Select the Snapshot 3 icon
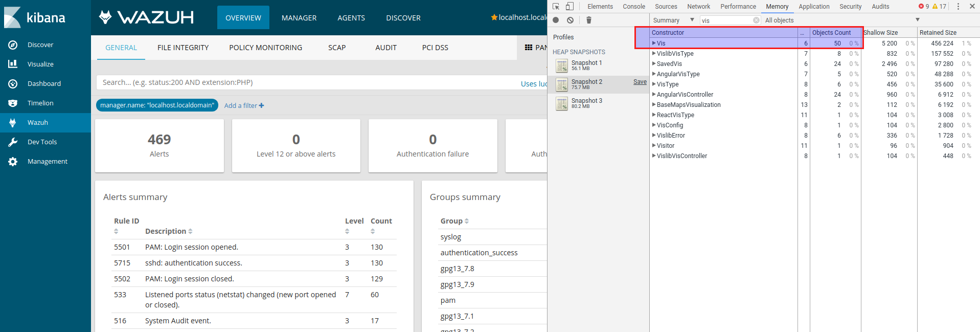 click(562, 103)
